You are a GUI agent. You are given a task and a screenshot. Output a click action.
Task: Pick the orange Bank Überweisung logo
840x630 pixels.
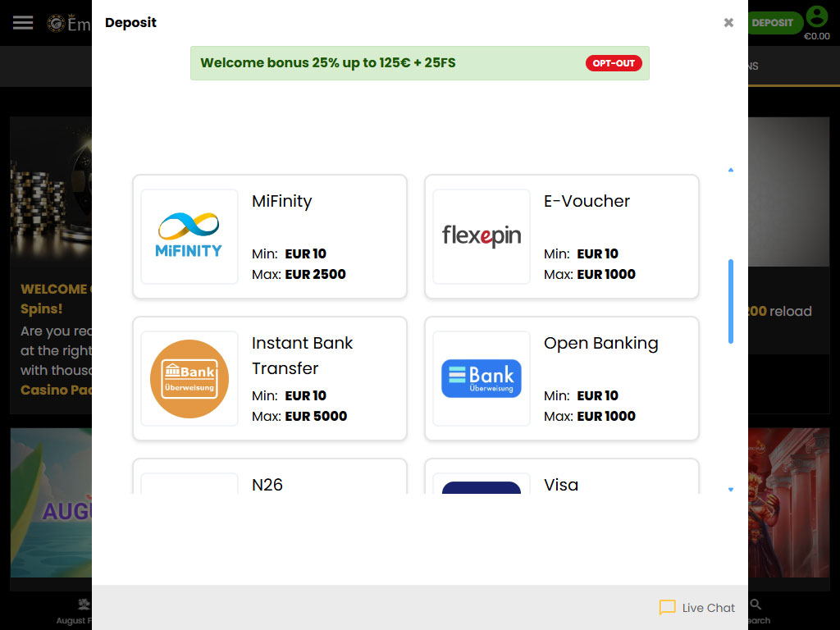click(189, 378)
